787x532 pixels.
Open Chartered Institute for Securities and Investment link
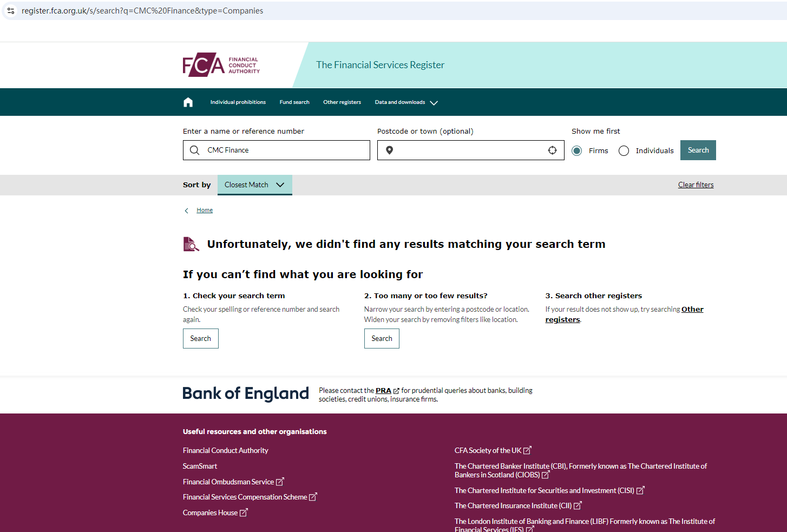(x=549, y=490)
